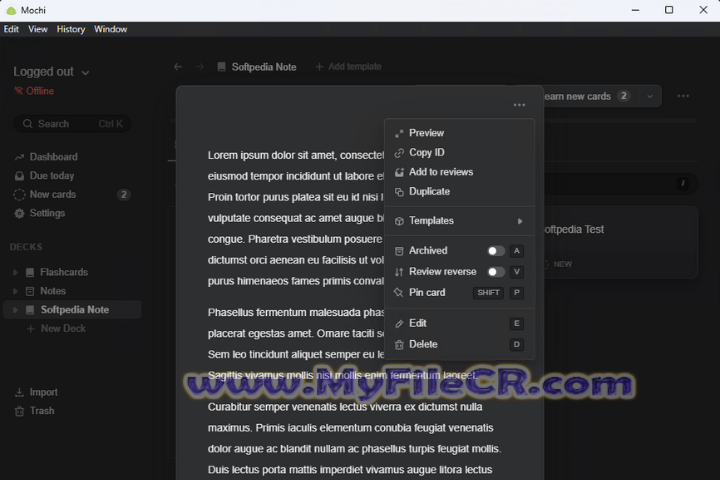The width and height of the screenshot is (720, 480).
Task: Toggle the Review reverse switch
Action: [496, 272]
